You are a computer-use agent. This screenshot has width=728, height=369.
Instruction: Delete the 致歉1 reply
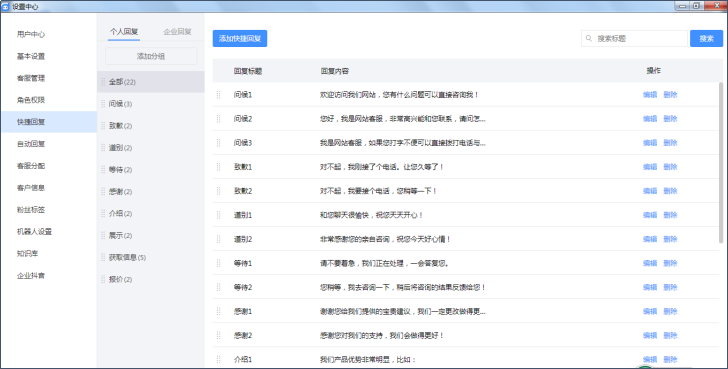tap(670, 167)
